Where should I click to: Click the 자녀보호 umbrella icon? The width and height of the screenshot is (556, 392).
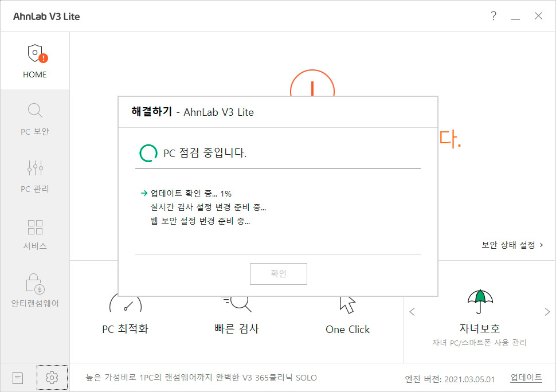click(x=480, y=301)
